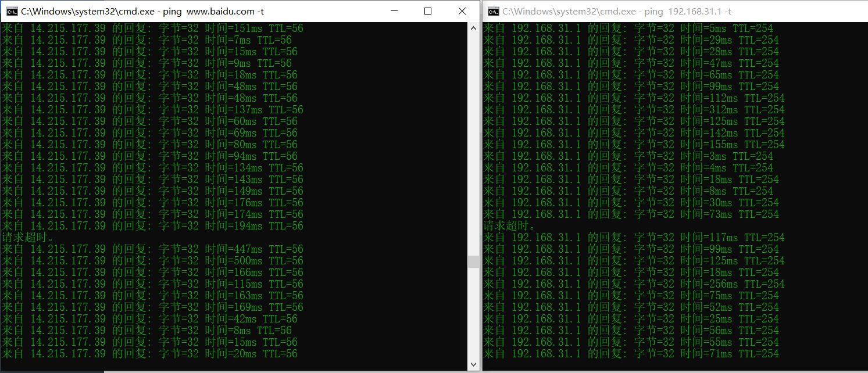Click baidu reply line with 时间=169ms

coord(152,307)
